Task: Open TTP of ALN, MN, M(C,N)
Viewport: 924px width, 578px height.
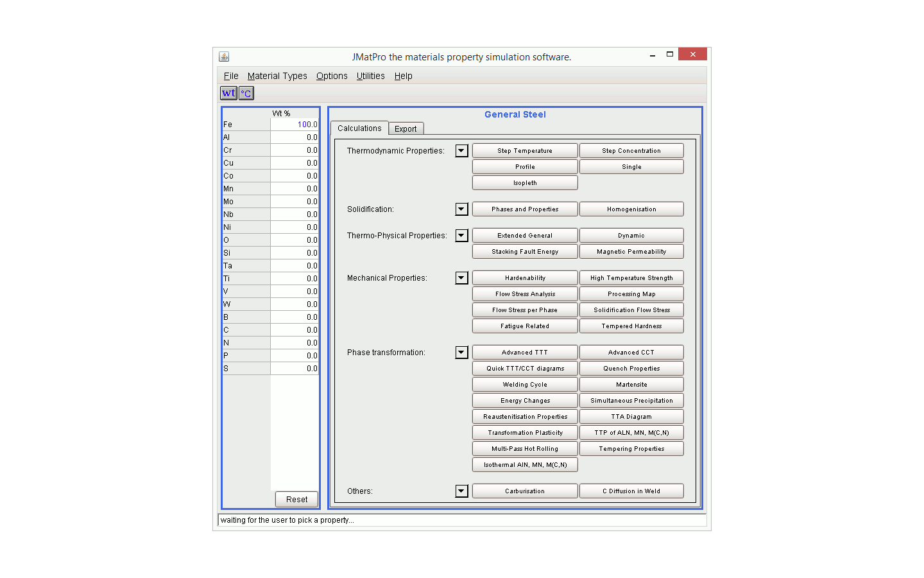Action: pos(631,433)
